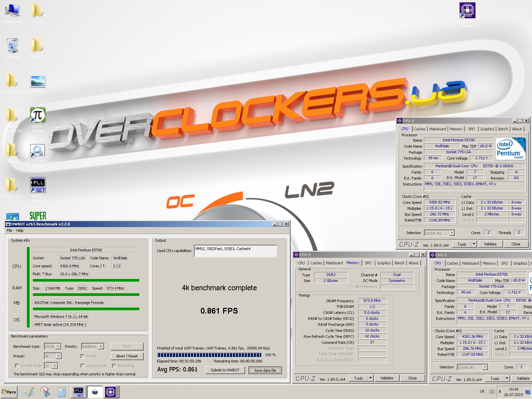Click Validate in Memory CPU-Z window

[x=387, y=378]
